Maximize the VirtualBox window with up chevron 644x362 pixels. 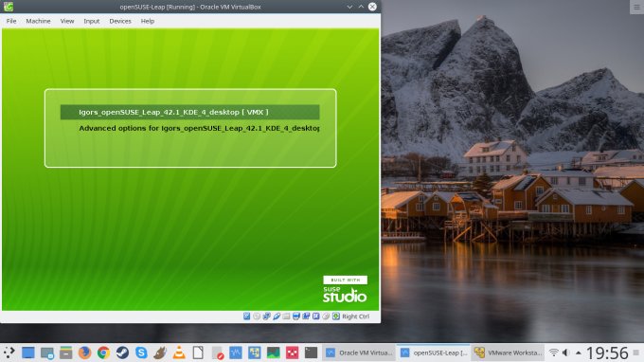pyautogui.click(x=361, y=7)
